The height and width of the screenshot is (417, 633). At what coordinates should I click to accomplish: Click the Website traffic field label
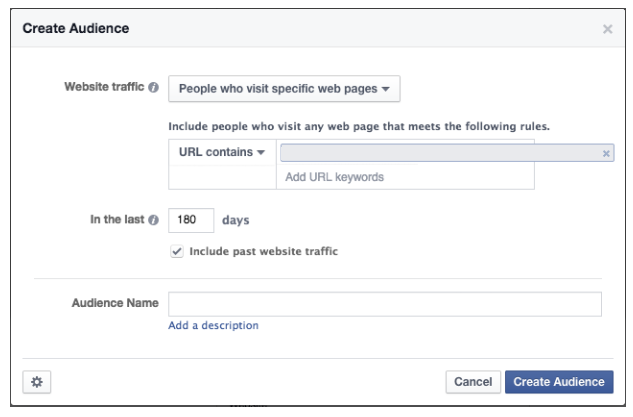tap(105, 88)
